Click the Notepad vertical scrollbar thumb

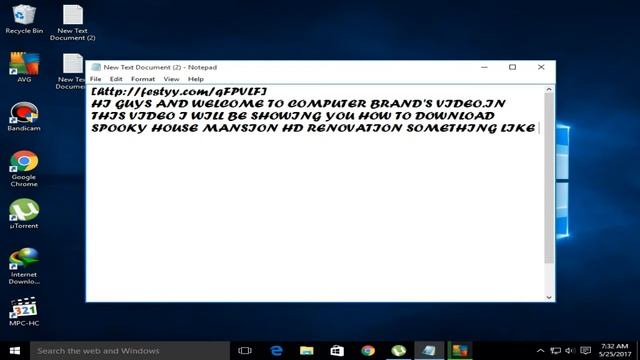(x=549, y=178)
